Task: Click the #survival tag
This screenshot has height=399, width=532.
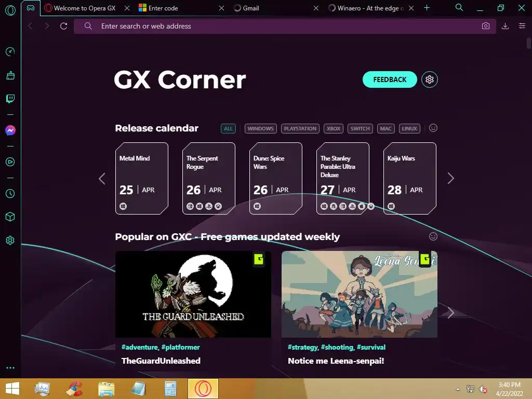Action: tap(371, 347)
